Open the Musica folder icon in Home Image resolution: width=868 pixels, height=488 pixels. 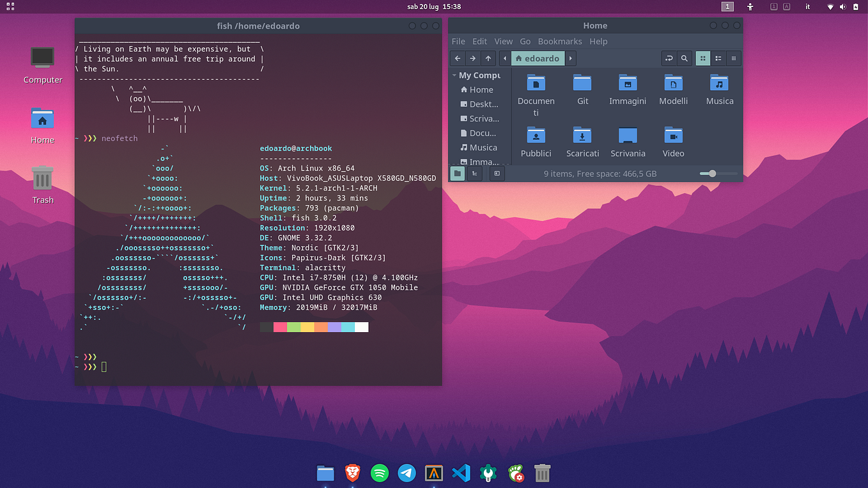click(x=719, y=84)
